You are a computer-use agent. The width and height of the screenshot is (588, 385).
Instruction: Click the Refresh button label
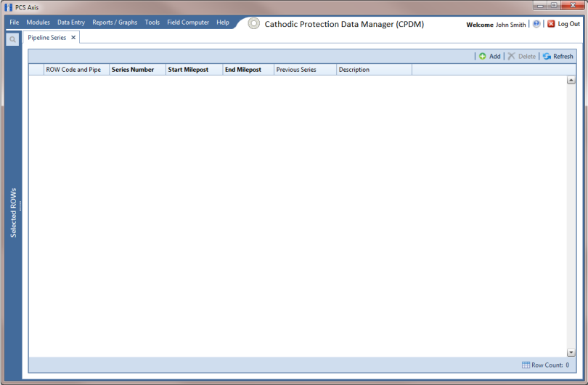pyautogui.click(x=563, y=56)
